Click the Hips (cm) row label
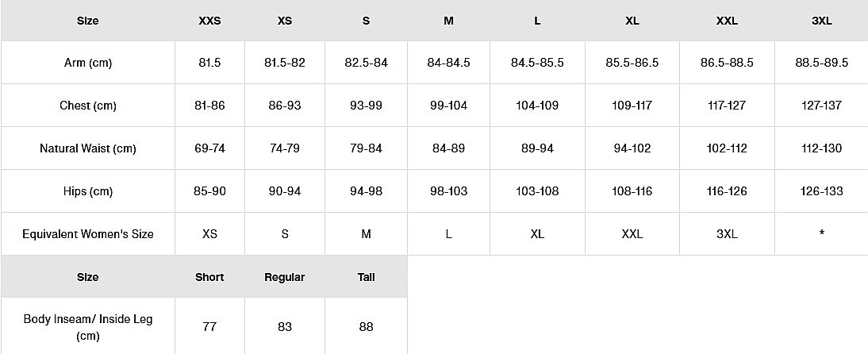This screenshot has width=868, height=354. [x=88, y=191]
